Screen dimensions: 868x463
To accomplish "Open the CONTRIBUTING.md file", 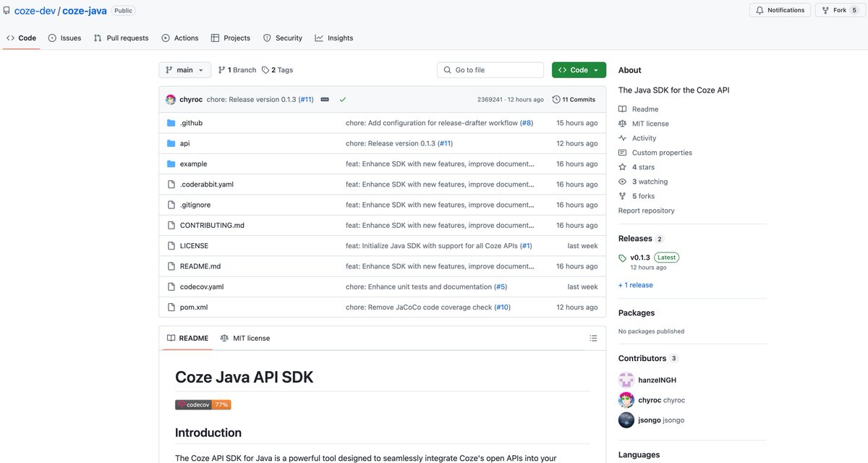I will 212,225.
